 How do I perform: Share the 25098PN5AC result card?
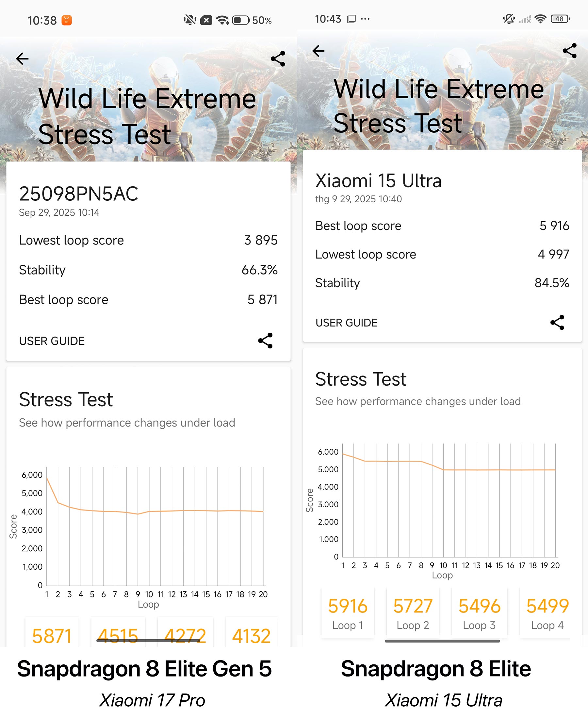point(265,341)
